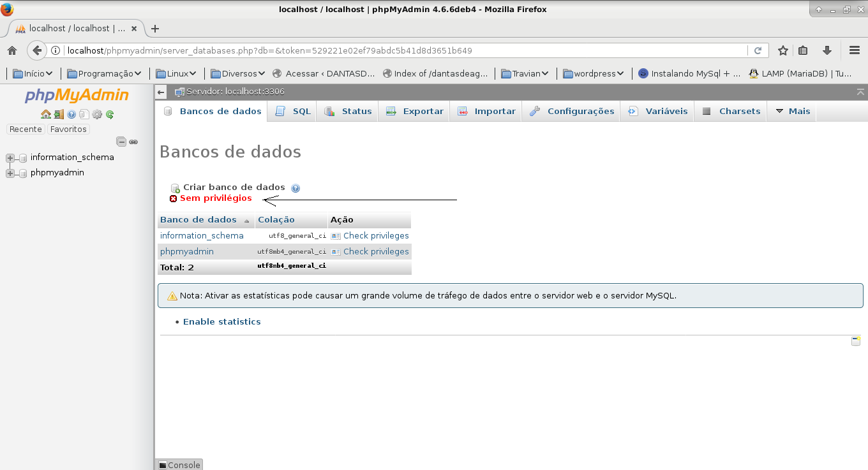Screen dimensions: 868x470
Task: Hide the navigation panel with left arrow
Action: [x=161, y=92]
